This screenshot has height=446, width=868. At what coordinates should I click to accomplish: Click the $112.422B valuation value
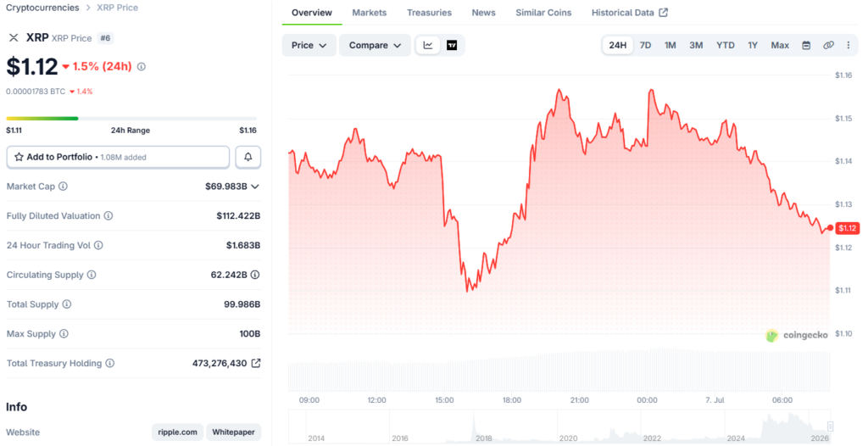coord(238,216)
